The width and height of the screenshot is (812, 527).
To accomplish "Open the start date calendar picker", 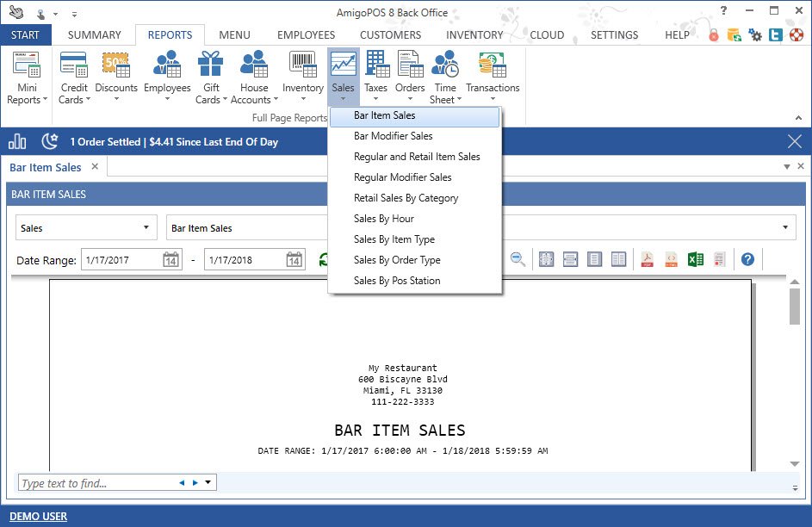I will coord(170,260).
